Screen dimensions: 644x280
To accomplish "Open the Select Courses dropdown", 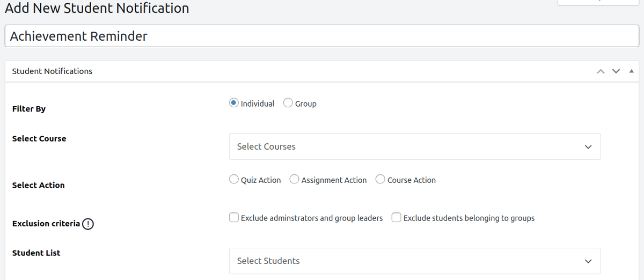I will 408,147.
